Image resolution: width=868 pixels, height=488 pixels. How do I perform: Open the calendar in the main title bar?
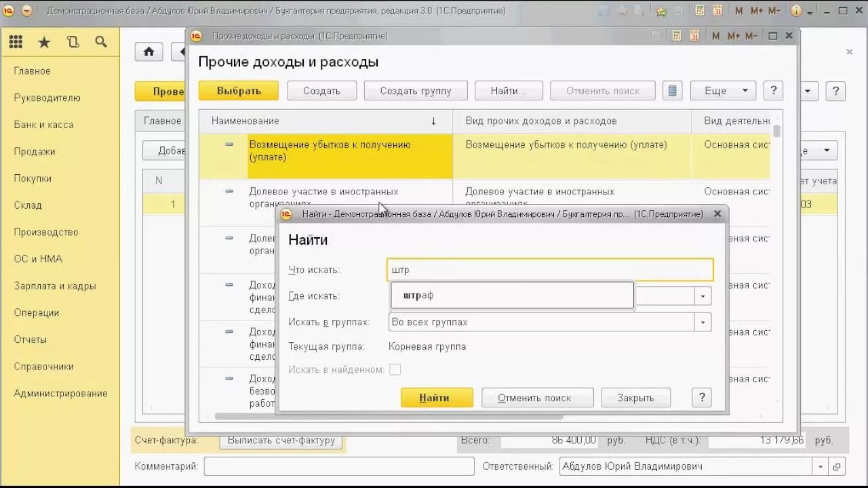718,11
